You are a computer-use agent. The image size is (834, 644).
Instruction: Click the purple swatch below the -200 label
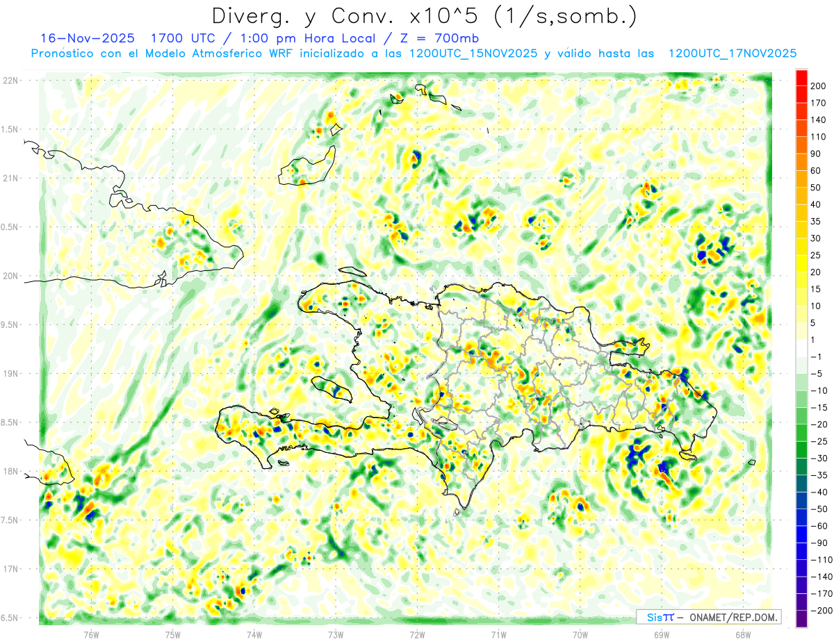pos(801,620)
